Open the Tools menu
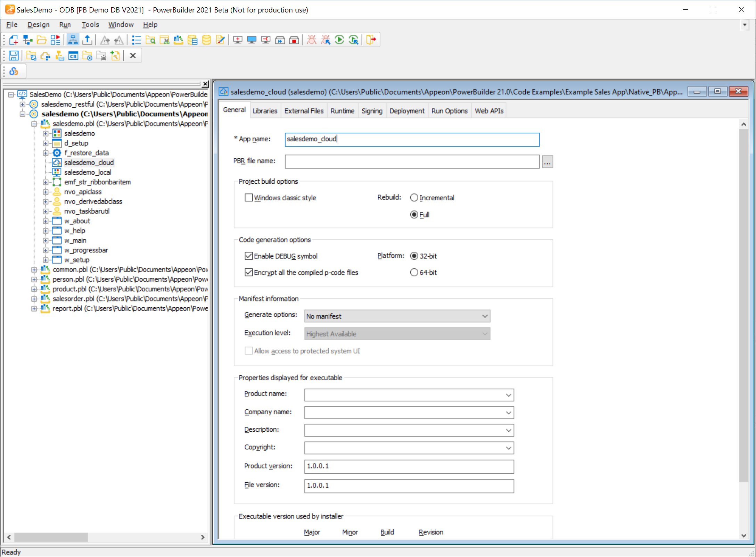Screen dimensions: 756x557 [90, 25]
